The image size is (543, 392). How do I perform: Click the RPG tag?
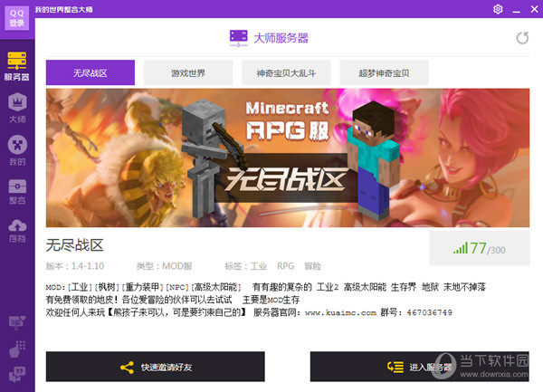(x=285, y=266)
